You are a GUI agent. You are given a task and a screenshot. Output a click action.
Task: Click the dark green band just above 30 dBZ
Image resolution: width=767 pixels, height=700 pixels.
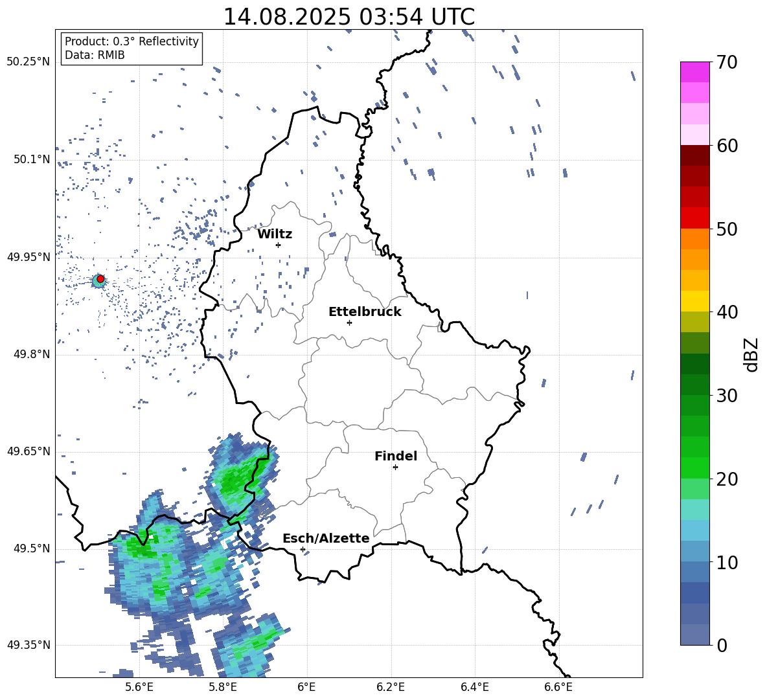[x=695, y=385]
